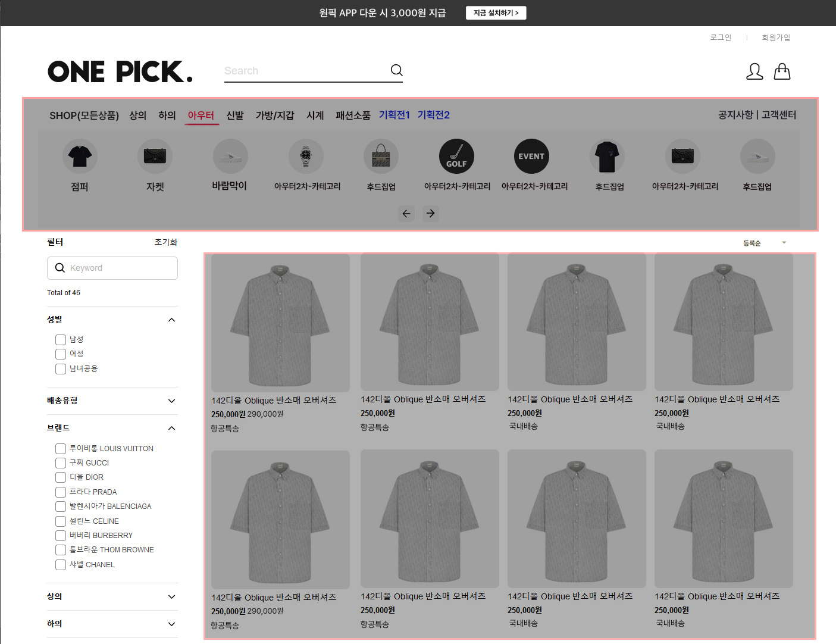Screen dimensions: 836x644
Task: Click the wristwatch category icon
Action: click(306, 157)
